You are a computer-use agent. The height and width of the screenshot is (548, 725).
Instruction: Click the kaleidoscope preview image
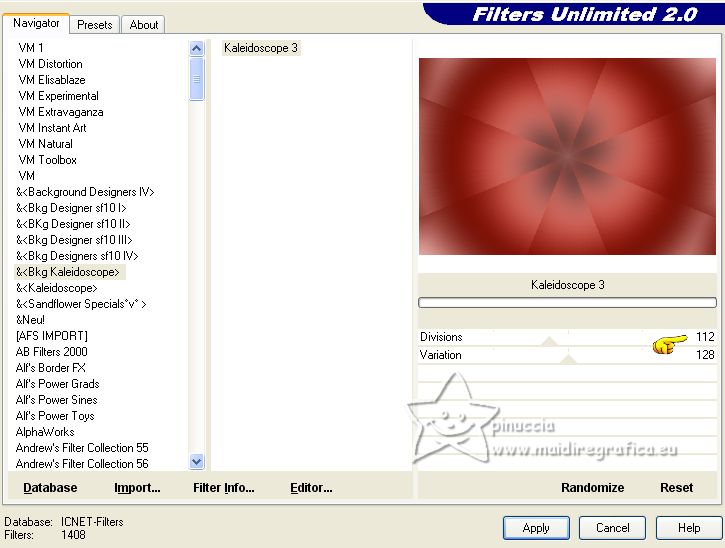coord(567,156)
